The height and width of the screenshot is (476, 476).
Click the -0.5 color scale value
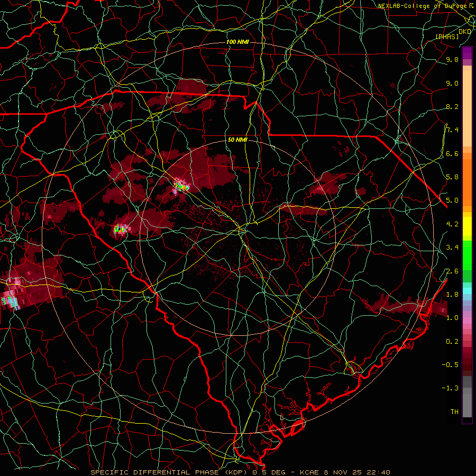click(x=450, y=365)
